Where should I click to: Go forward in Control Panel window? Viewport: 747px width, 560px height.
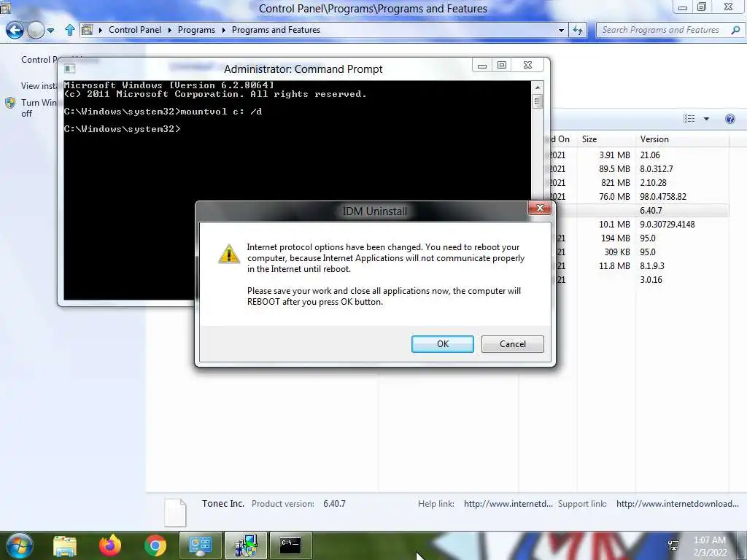(x=36, y=31)
